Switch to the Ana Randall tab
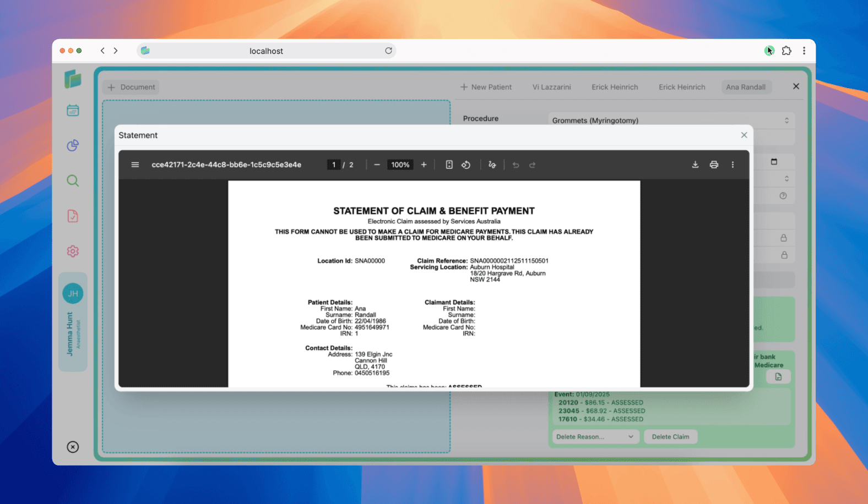The image size is (868, 504). (746, 87)
